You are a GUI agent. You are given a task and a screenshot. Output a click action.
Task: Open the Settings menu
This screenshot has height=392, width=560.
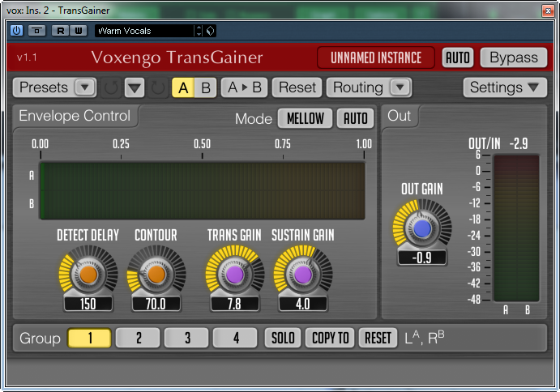coord(505,87)
